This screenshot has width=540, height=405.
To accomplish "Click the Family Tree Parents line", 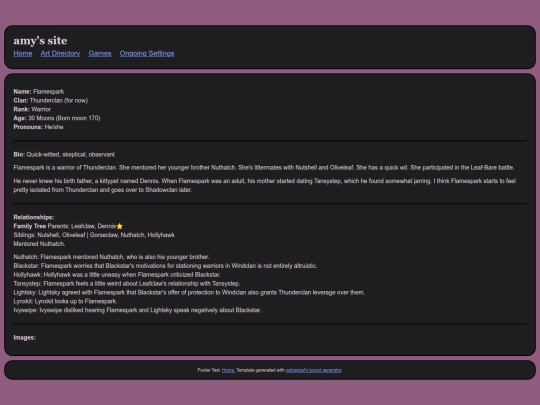I will tap(68, 226).
